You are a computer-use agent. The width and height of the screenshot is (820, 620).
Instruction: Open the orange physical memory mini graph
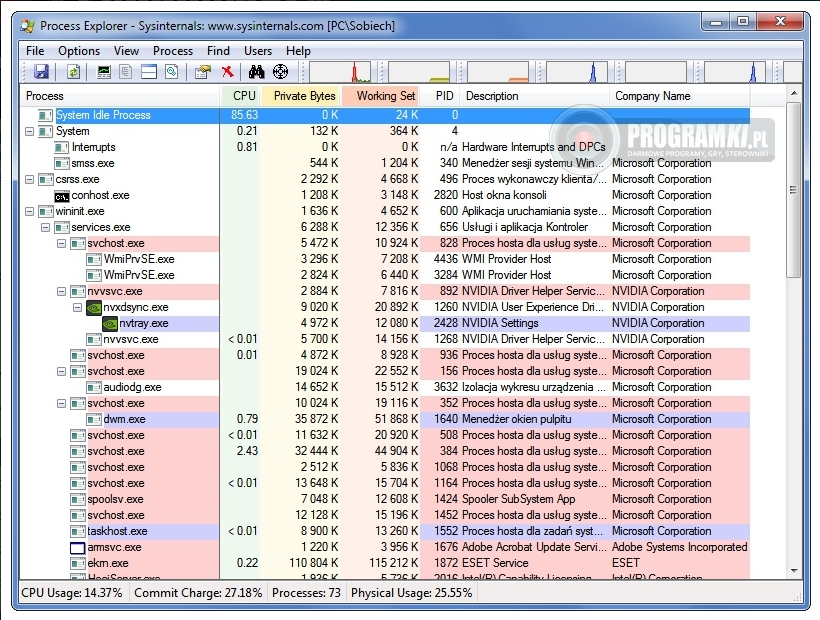(x=498, y=72)
